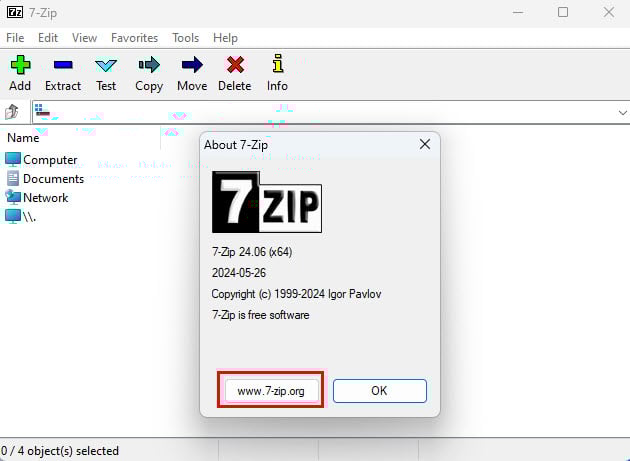Close the About 7-Zip dialog
This screenshot has width=630, height=461.
(x=425, y=144)
